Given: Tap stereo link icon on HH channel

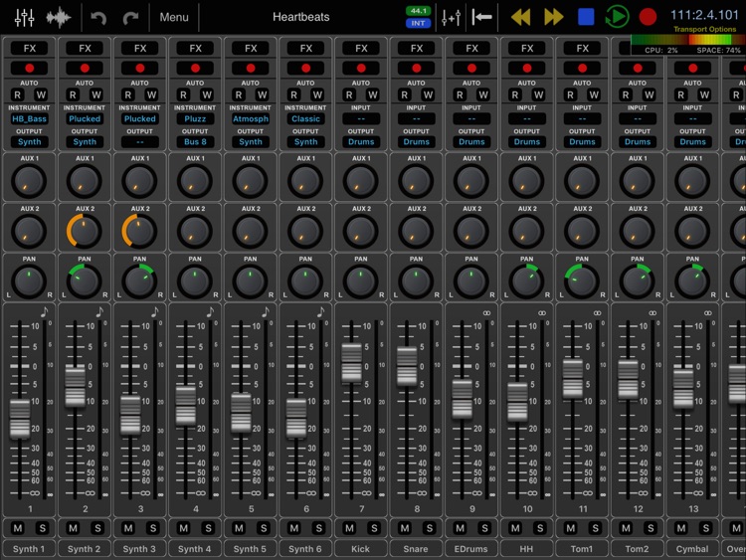Looking at the screenshot, I should [541, 312].
